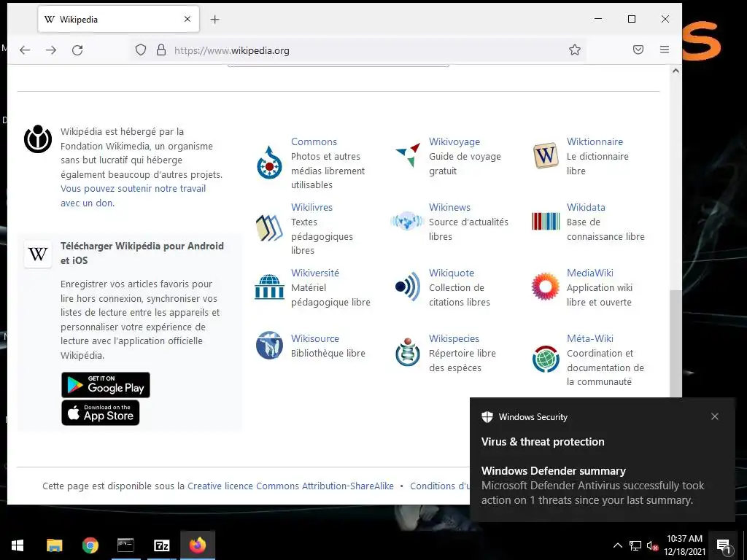Image resolution: width=747 pixels, height=560 pixels.
Task: Open the Commons link
Action: (314, 142)
